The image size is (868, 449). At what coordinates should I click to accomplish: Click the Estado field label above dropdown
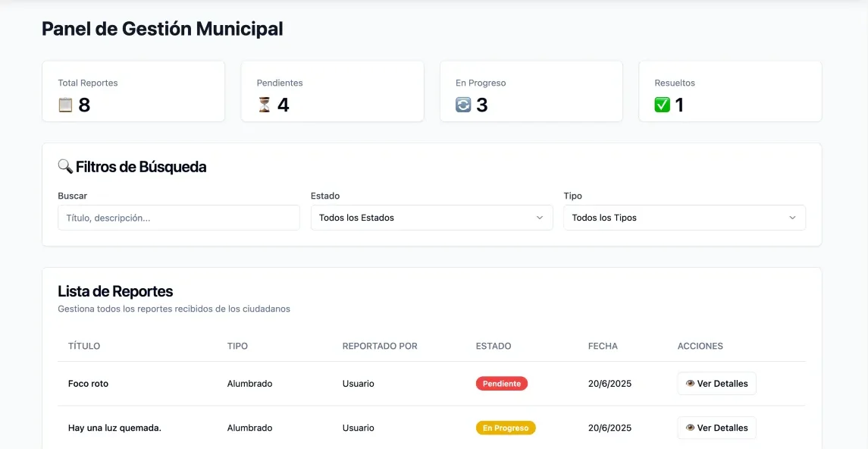point(325,196)
